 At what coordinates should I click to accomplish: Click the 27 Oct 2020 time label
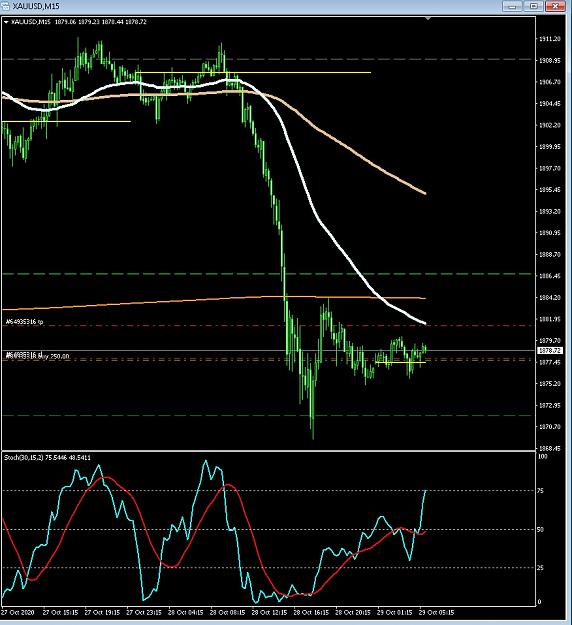[x=18, y=612]
